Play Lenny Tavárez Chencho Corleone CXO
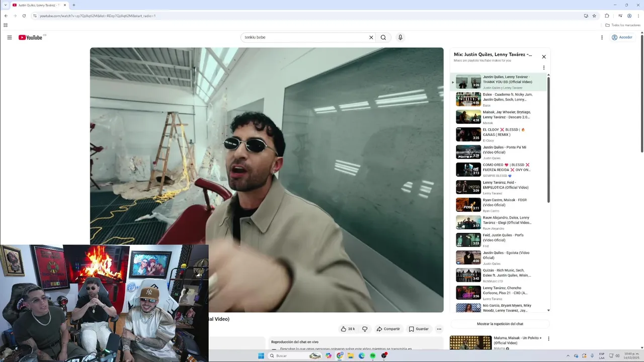This screenshot has width=644, height=362. click(x=498, y=293)
